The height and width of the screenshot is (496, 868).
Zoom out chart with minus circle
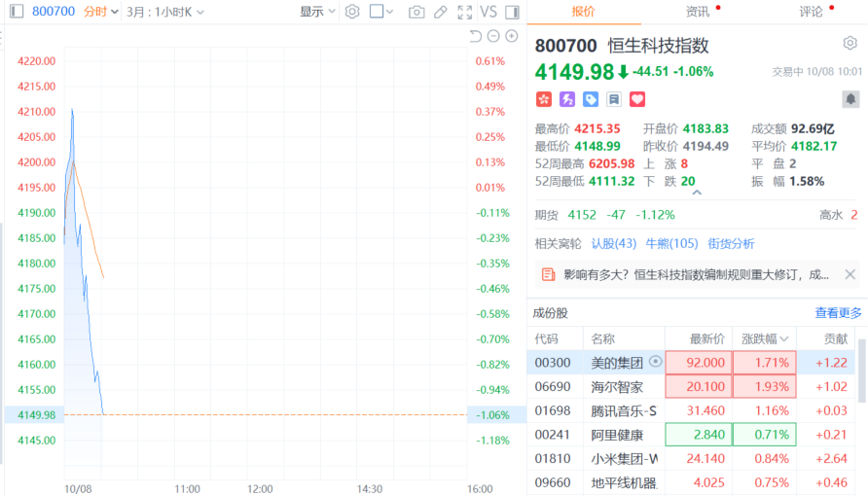tap(493, 36)
